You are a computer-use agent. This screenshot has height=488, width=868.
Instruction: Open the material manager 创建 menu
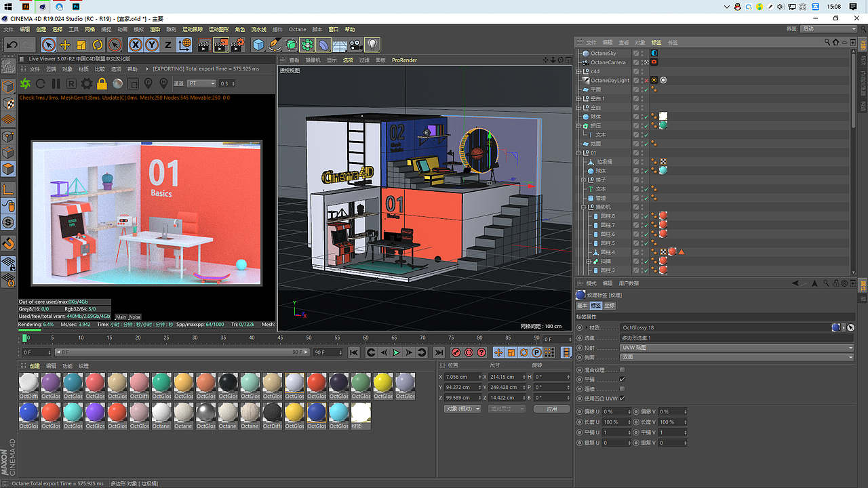coord(35,366)
